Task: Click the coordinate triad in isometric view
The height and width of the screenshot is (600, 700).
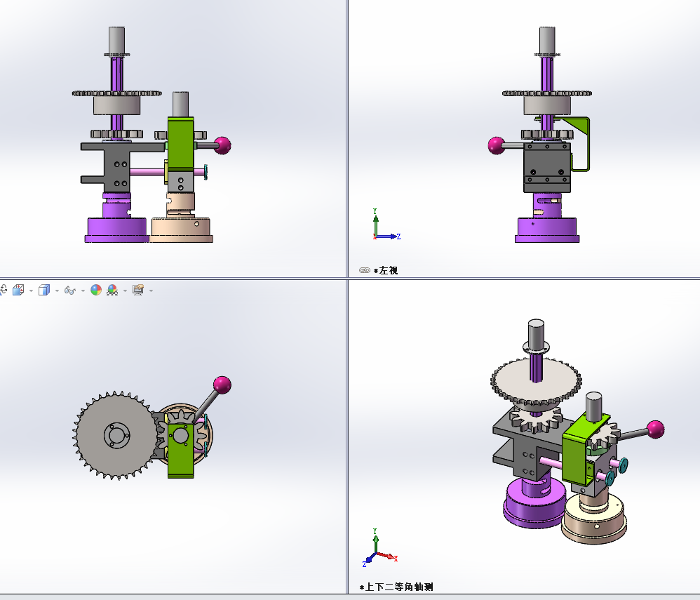Action: coord(380,548)
